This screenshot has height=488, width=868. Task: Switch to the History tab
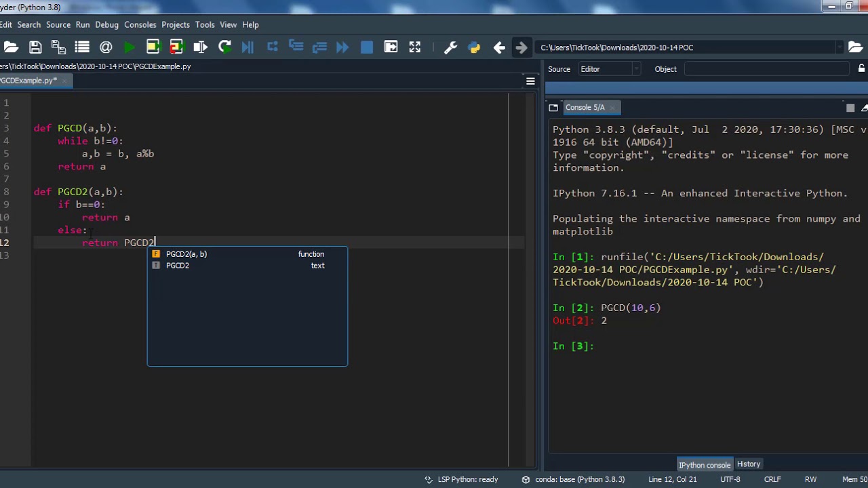(x=749, y=464)
